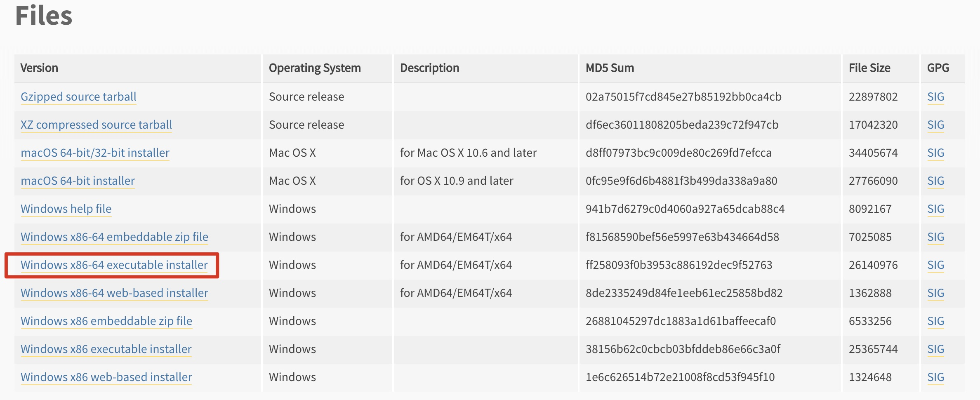Open the Gzipped source tarball link
This screenshot has width=980, height=400.
78,97
